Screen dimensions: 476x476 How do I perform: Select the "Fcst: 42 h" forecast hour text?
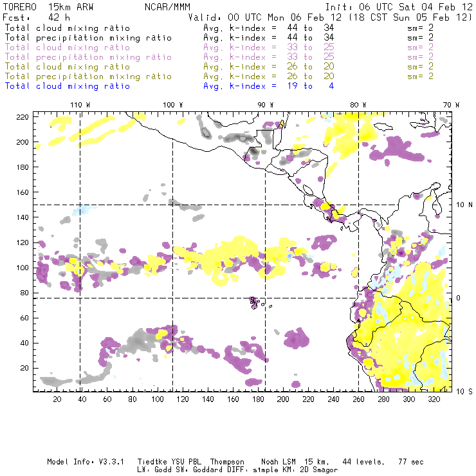37,17
